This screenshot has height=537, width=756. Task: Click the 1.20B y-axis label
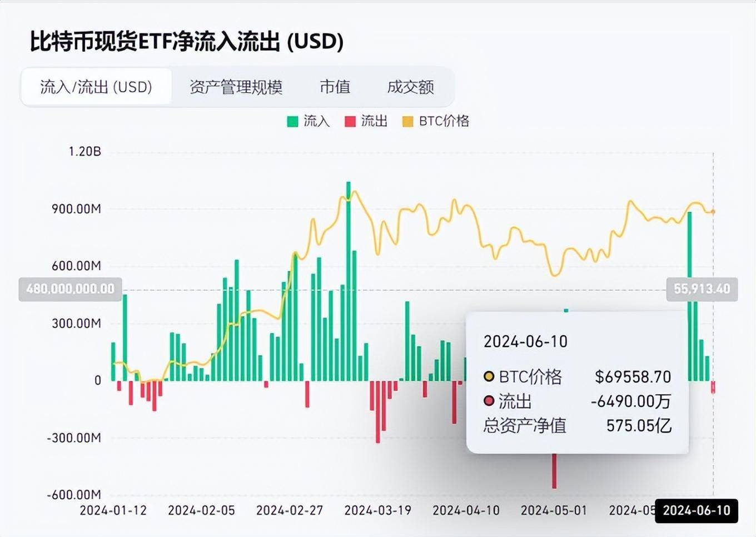(84, 152)
